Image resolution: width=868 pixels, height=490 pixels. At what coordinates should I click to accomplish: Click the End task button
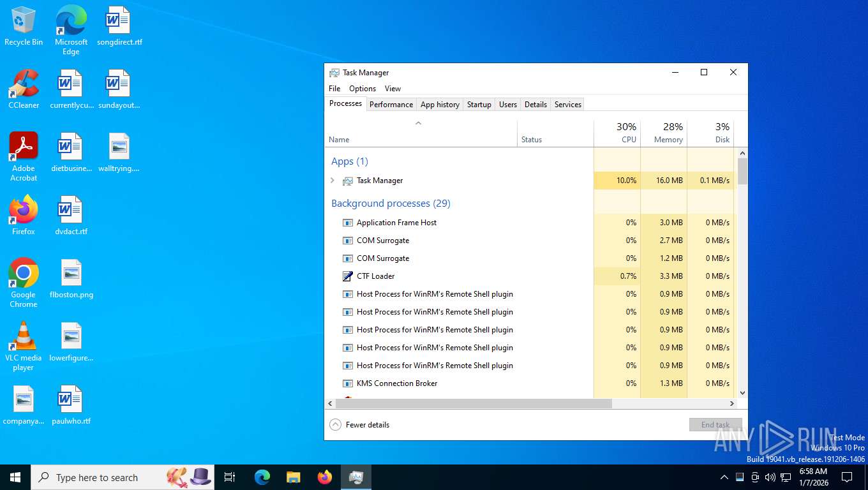point(715,425)
